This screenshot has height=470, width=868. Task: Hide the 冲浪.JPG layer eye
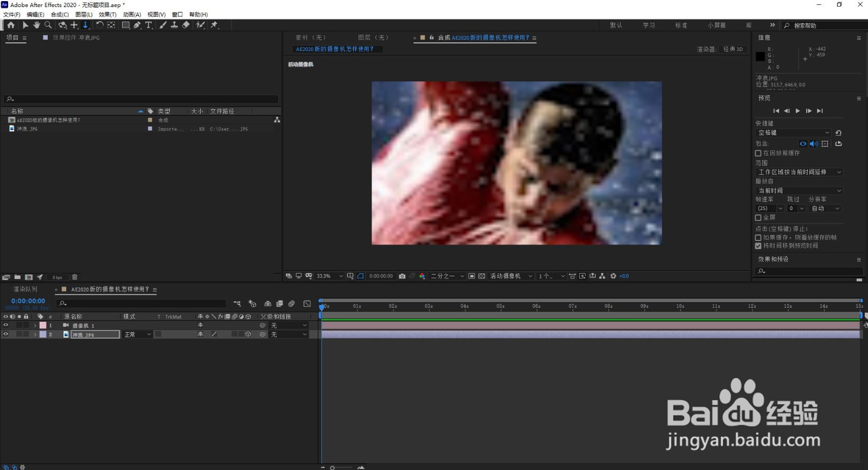(x=6, y=334)
